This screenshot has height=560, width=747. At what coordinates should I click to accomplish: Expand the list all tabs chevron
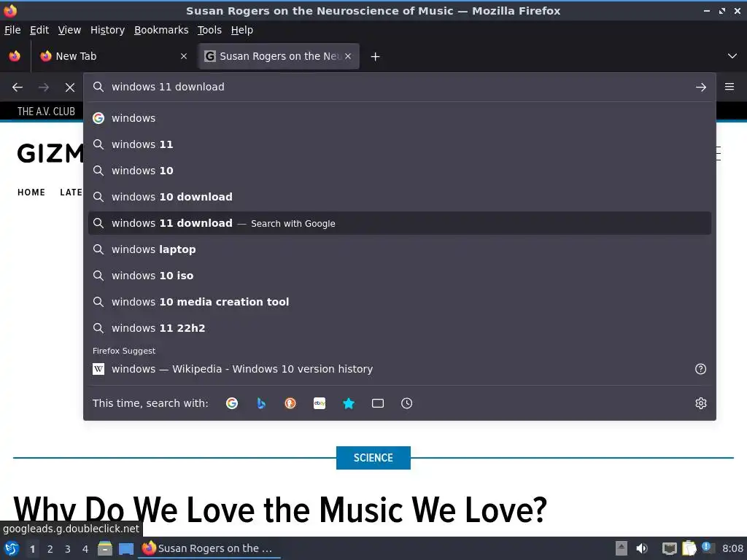tap(732, 56)
